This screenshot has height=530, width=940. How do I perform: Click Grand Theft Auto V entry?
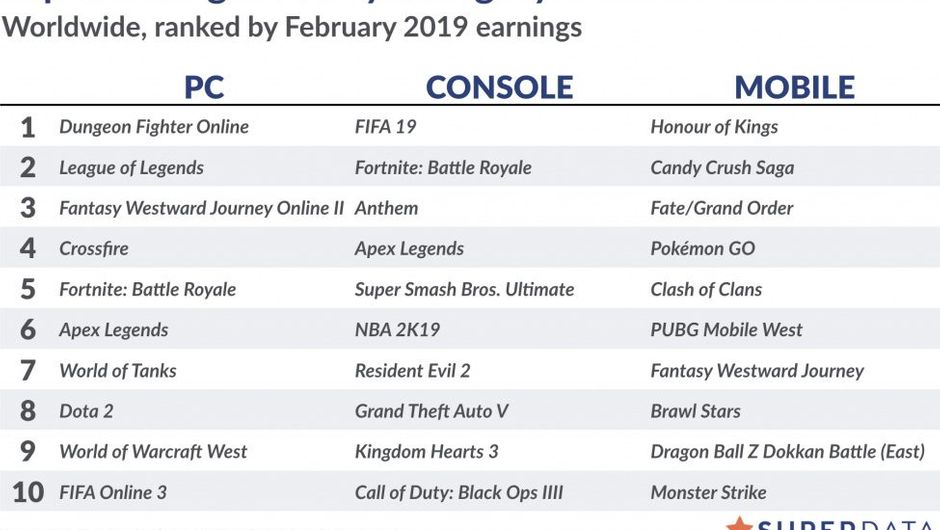click(432, 411)
